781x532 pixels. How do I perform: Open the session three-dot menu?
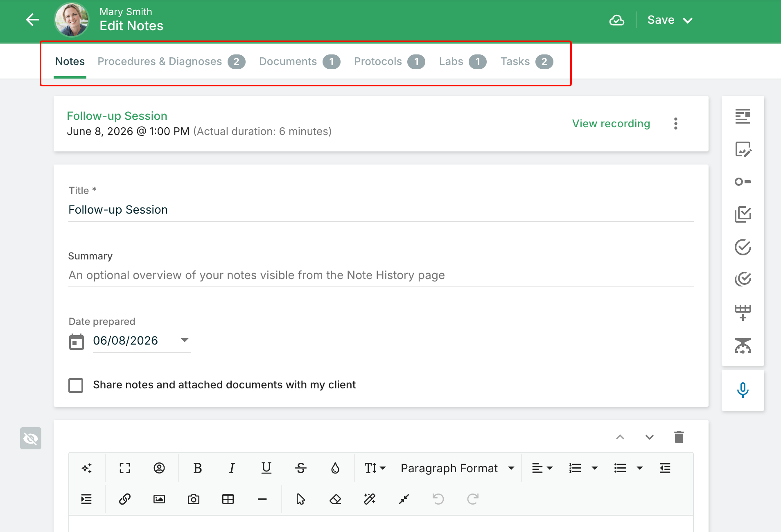click(x=676, y=124)
